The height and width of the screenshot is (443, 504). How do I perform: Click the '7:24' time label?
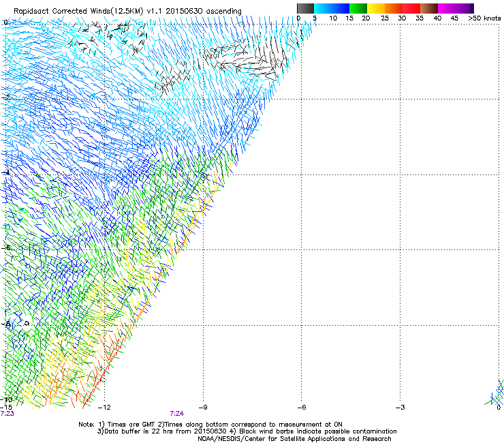(177, 414)
